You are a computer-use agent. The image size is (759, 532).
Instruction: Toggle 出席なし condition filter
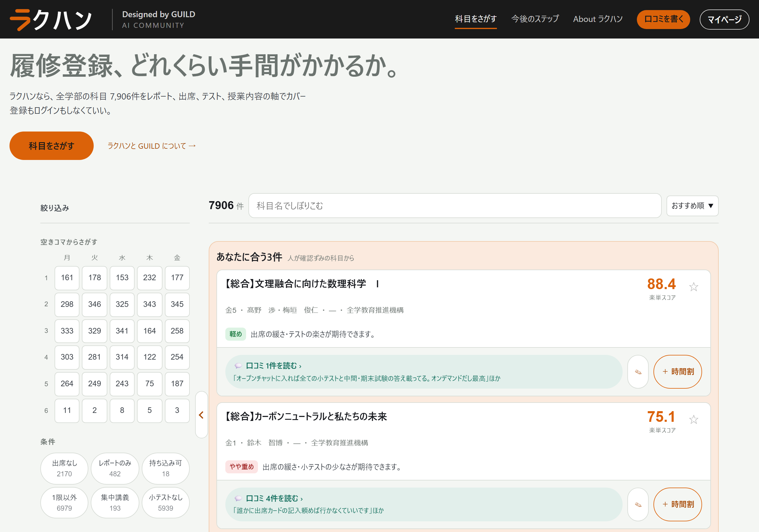64,468
